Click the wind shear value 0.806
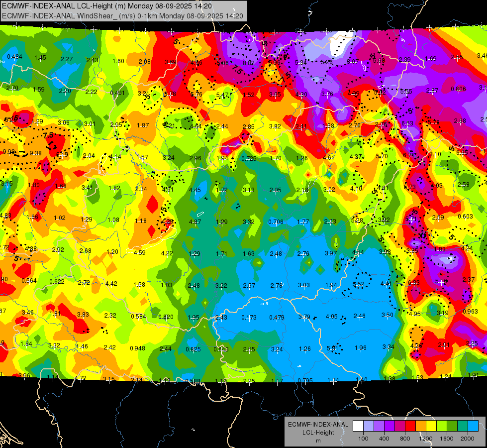The image size is (487, 448). click(459, 89)
